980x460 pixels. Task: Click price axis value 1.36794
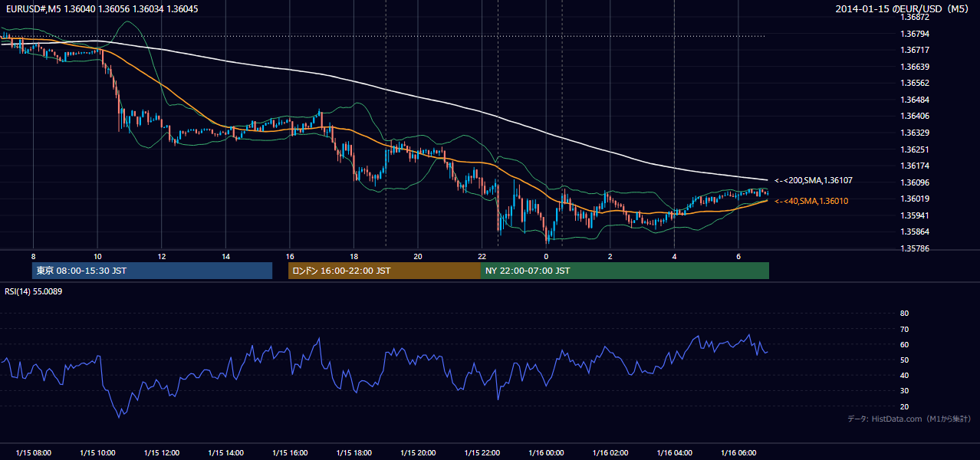tap(916, 34)
